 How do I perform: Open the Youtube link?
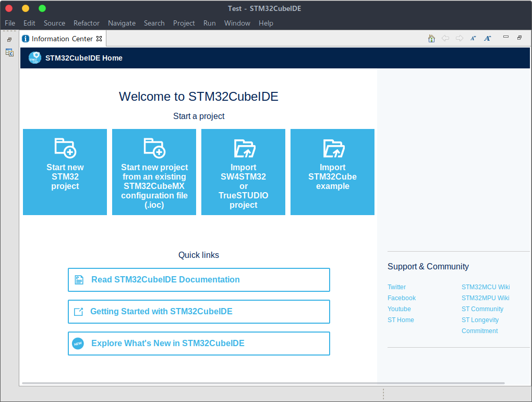[399, 309]
